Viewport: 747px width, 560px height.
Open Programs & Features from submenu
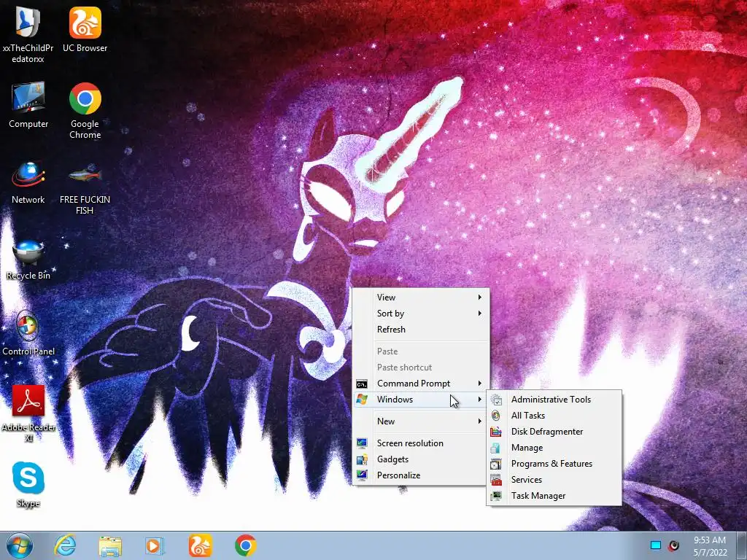click(554, 464)
